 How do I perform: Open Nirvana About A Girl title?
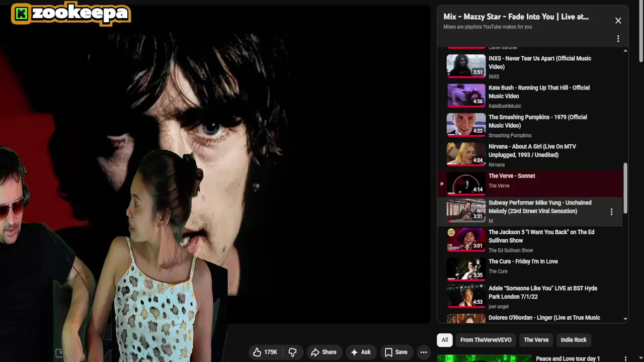[532, 150]
